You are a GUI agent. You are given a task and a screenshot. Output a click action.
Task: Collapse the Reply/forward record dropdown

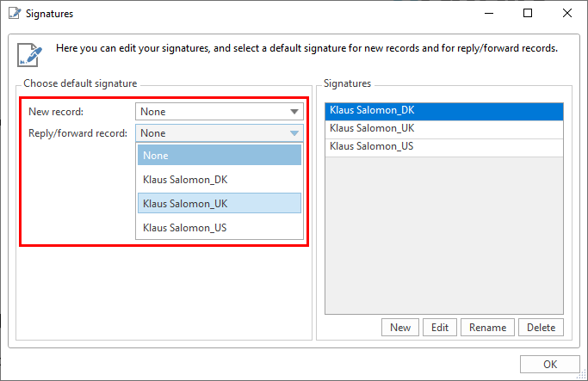[294, 133]
